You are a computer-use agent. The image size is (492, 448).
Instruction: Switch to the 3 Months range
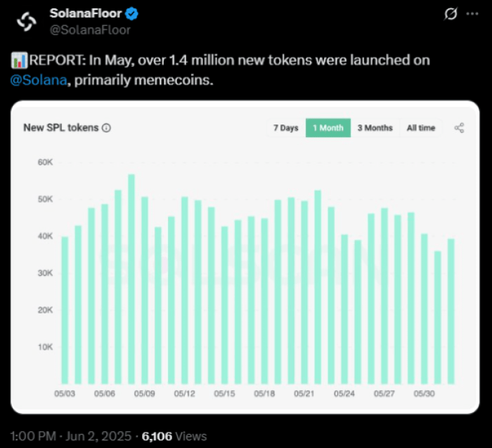pos(375,128)
